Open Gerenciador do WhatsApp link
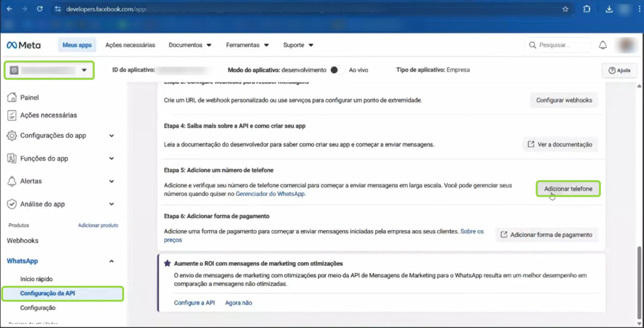This screenshot has width=644, height=328. 270,194
